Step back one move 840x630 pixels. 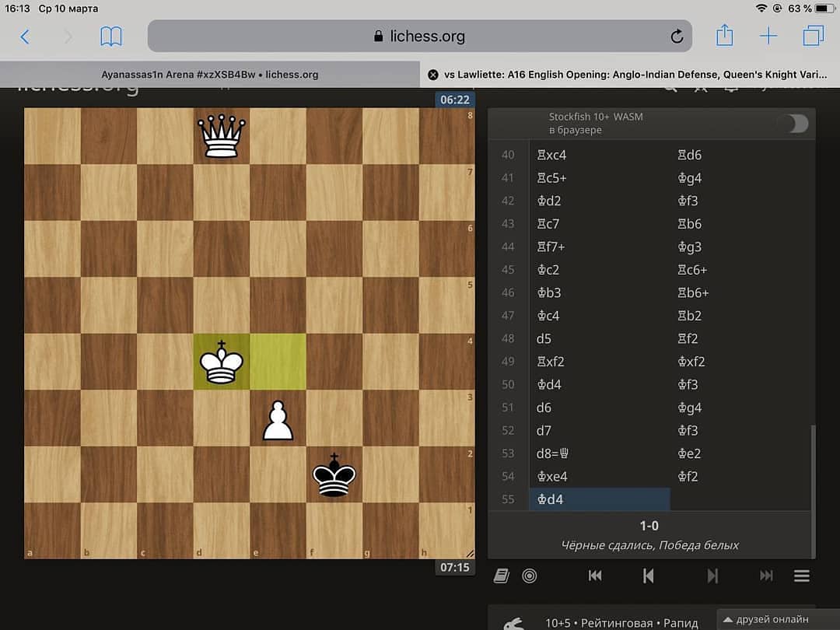[648, 576]
